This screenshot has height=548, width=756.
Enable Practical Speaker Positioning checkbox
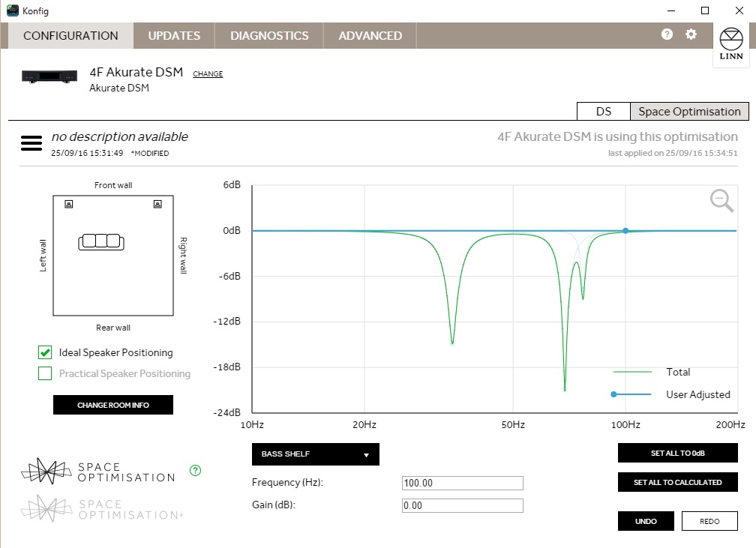click(45, 373)
